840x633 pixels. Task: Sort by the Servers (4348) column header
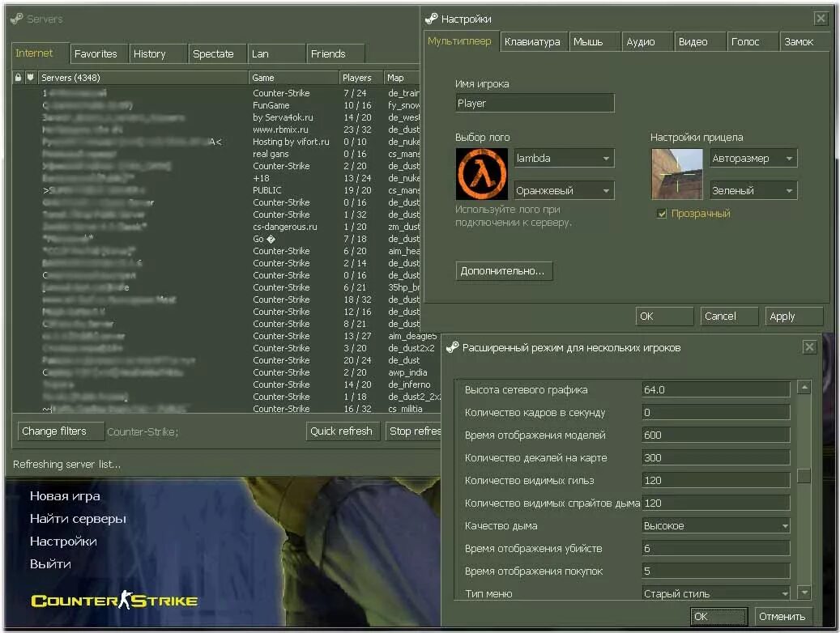pos(143,78)
